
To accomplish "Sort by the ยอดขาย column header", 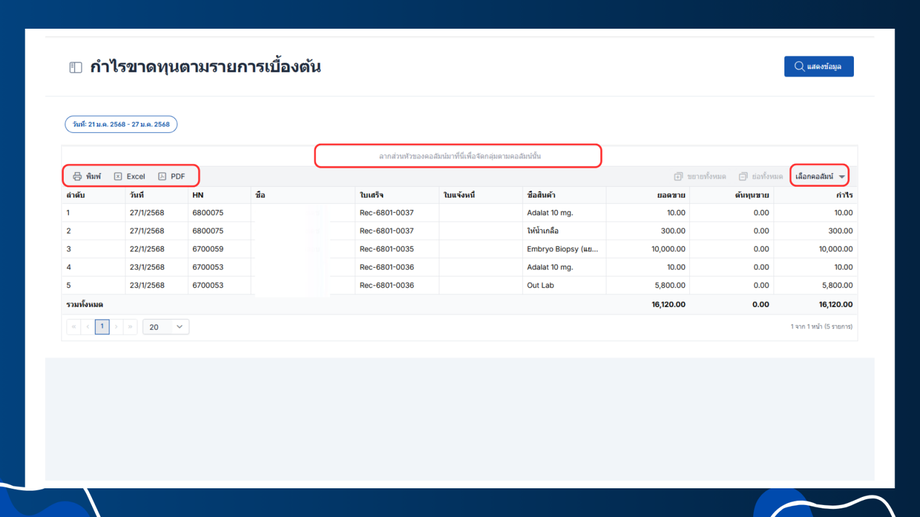I will tap(648, 195).
